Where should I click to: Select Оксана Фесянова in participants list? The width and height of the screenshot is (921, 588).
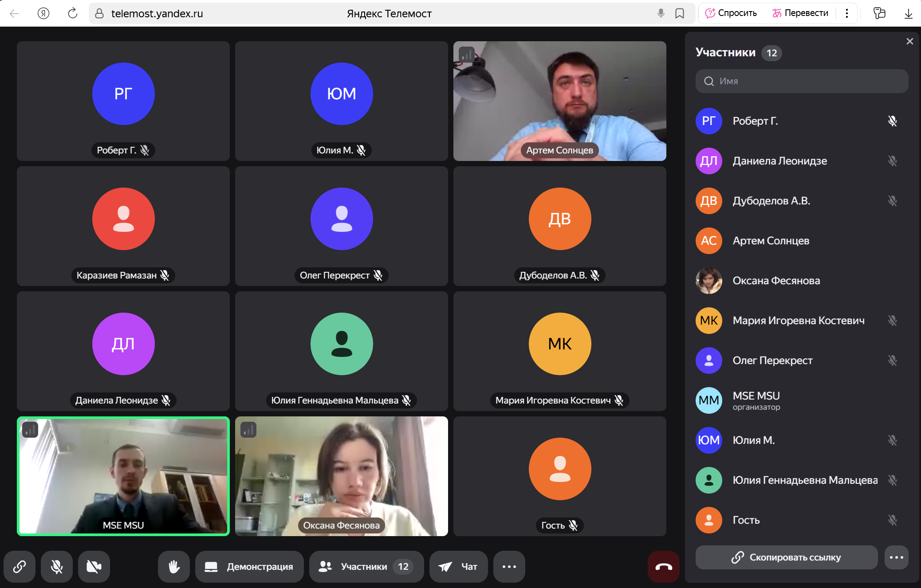point(776,281)
